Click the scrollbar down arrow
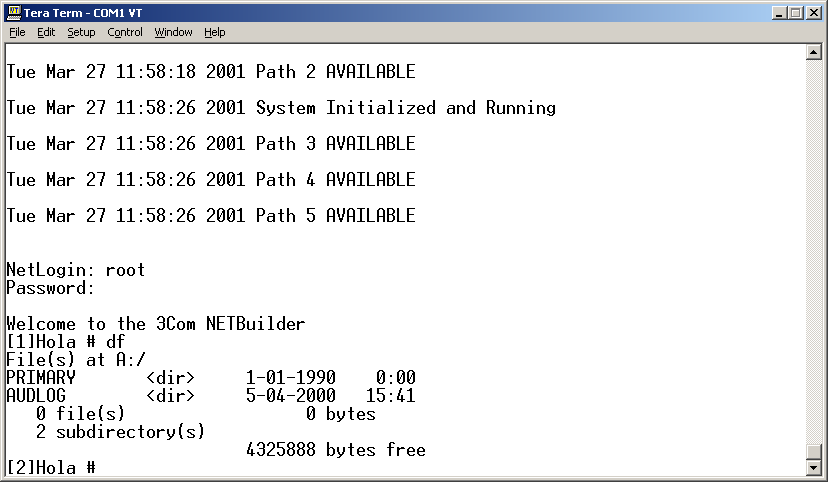Image resolution: width=828 pixels, height=482 pixels. (x=813, y=467)
